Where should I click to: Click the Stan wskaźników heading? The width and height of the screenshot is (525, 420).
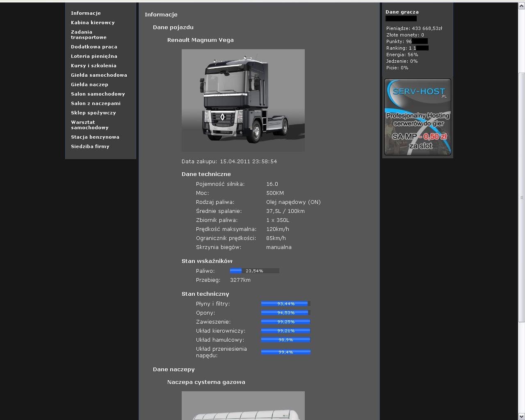coord(207,261)
